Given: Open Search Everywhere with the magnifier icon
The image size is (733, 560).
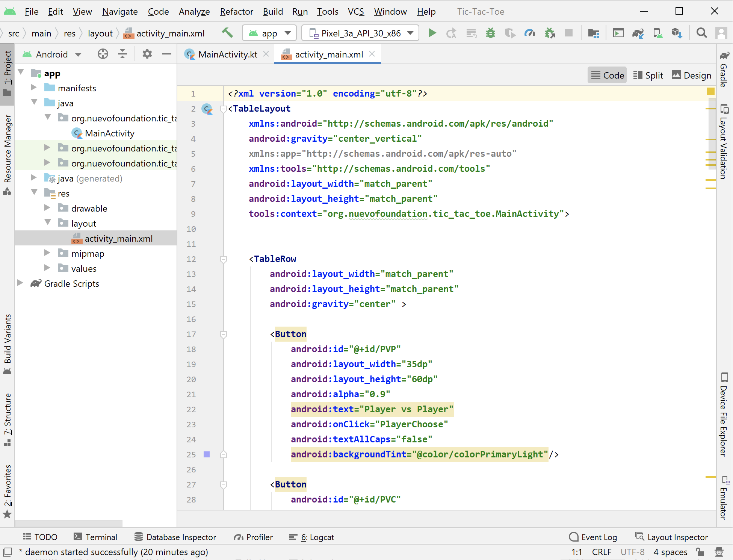Looking at the screenshot, I should (701, 33).
